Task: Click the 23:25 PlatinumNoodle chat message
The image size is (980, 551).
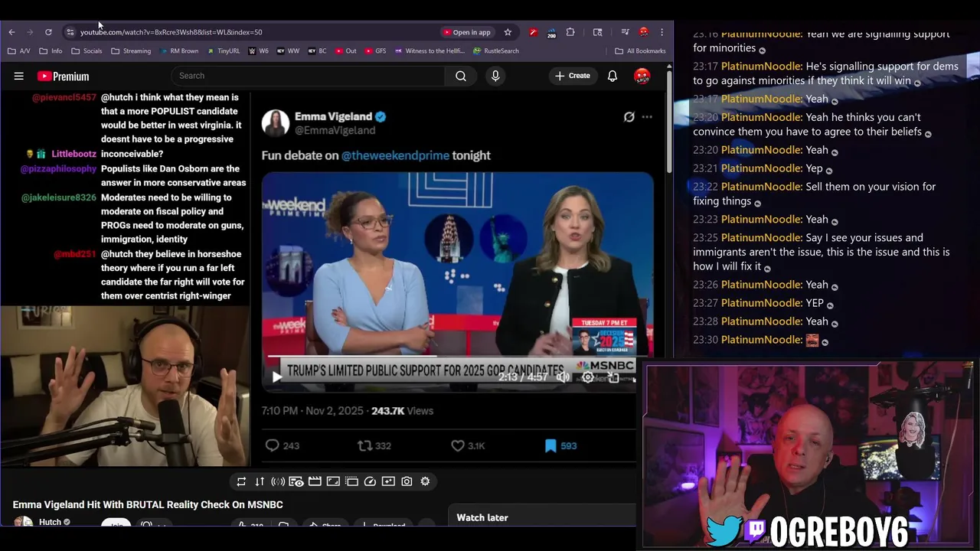Action: point(822,252)
